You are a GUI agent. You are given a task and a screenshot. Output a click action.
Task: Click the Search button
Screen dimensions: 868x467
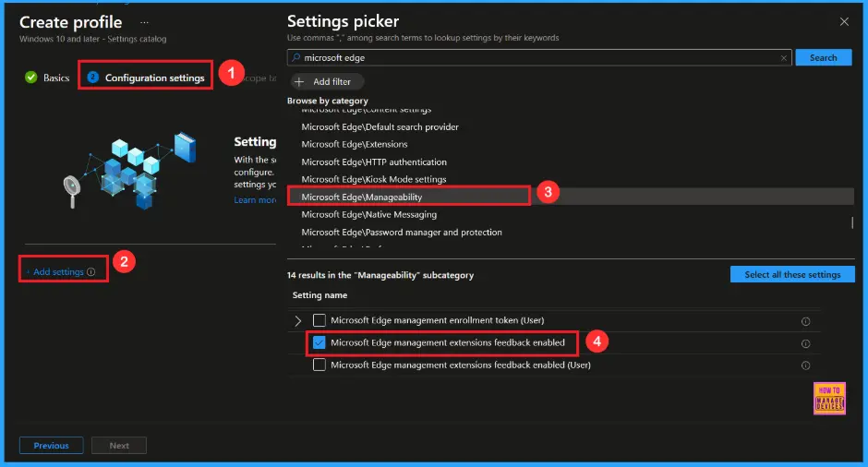pyautogui.click(x=823, y=57)
